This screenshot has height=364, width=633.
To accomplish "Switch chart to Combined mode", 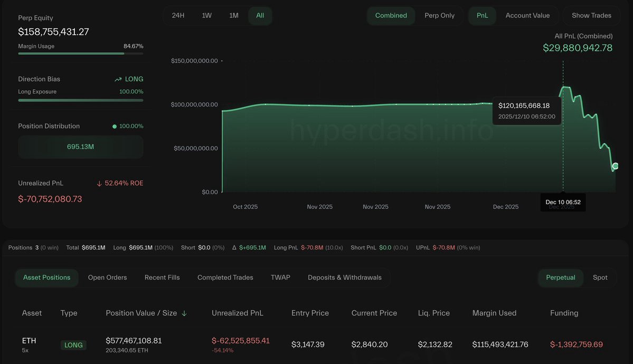I will (391, 16).
